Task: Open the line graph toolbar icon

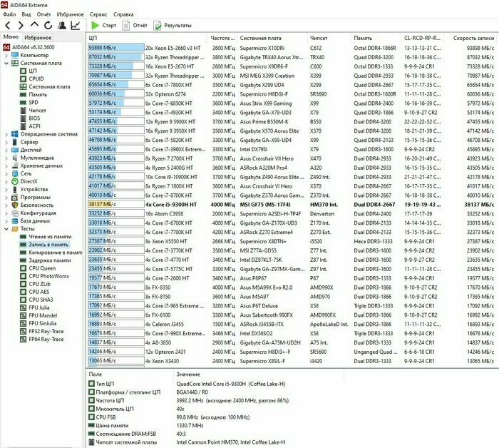Action: [x=75, y=26]
